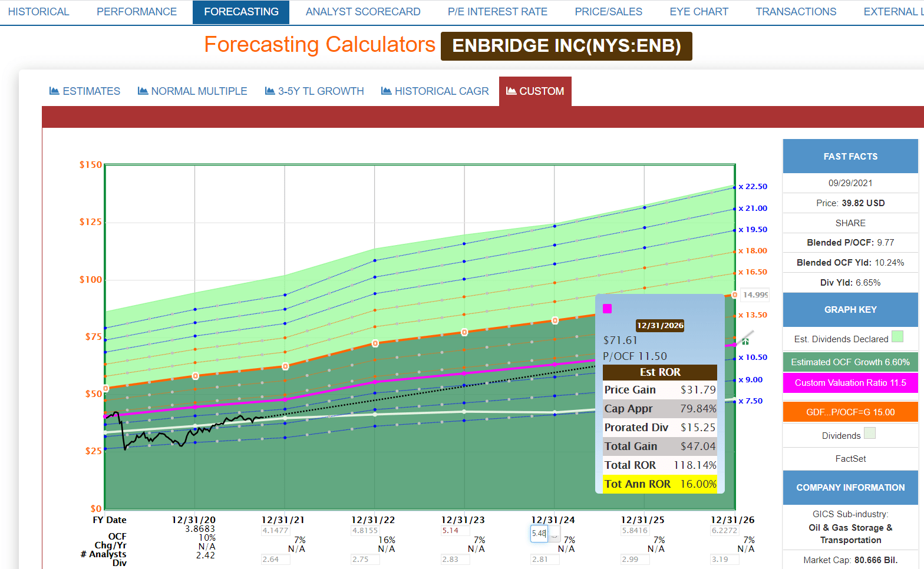Click the 12/31/23 OCF input field
The image size is (924, 569).
tap(455, 531)
